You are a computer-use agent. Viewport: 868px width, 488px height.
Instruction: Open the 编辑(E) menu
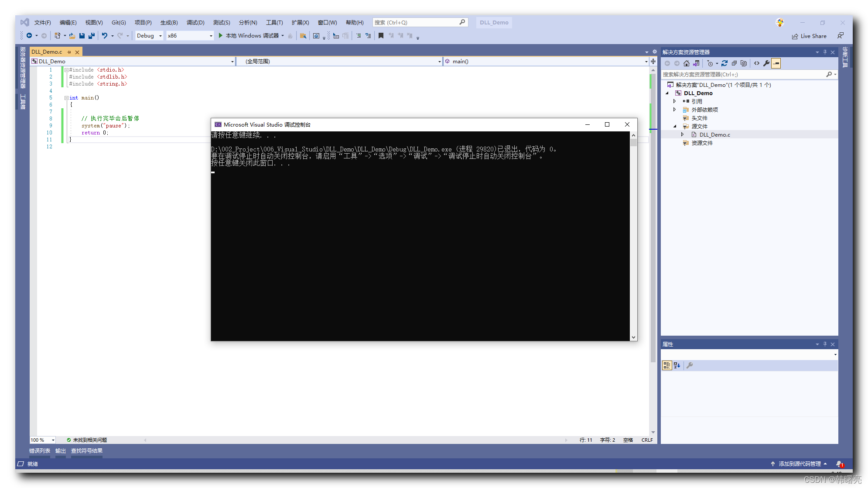(68, 22)
